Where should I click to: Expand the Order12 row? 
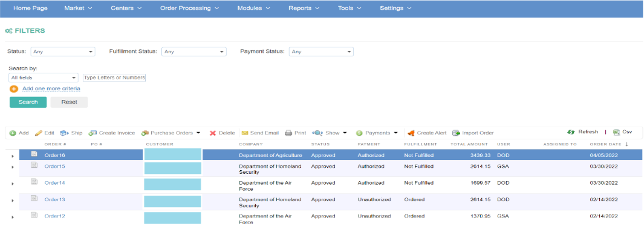click(12, 217)
